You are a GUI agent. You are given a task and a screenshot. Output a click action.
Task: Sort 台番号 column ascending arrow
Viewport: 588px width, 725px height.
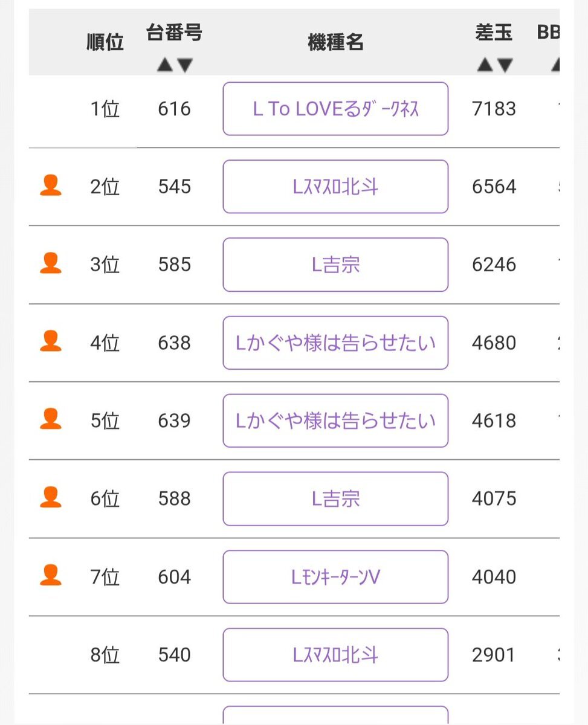coord(164,65)
